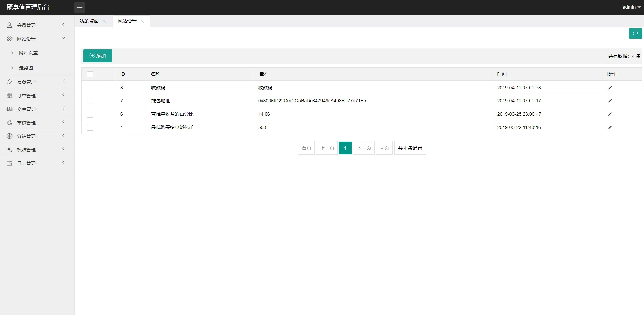Go to 下一页 in pagination
644x315 pixels.
tap(364, 148)
